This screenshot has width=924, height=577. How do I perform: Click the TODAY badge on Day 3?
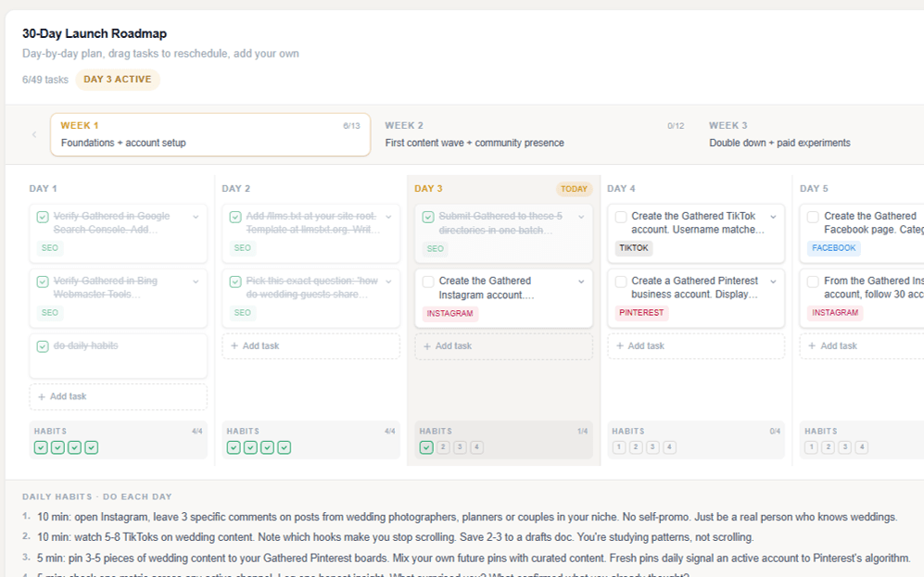click(574, 189)
